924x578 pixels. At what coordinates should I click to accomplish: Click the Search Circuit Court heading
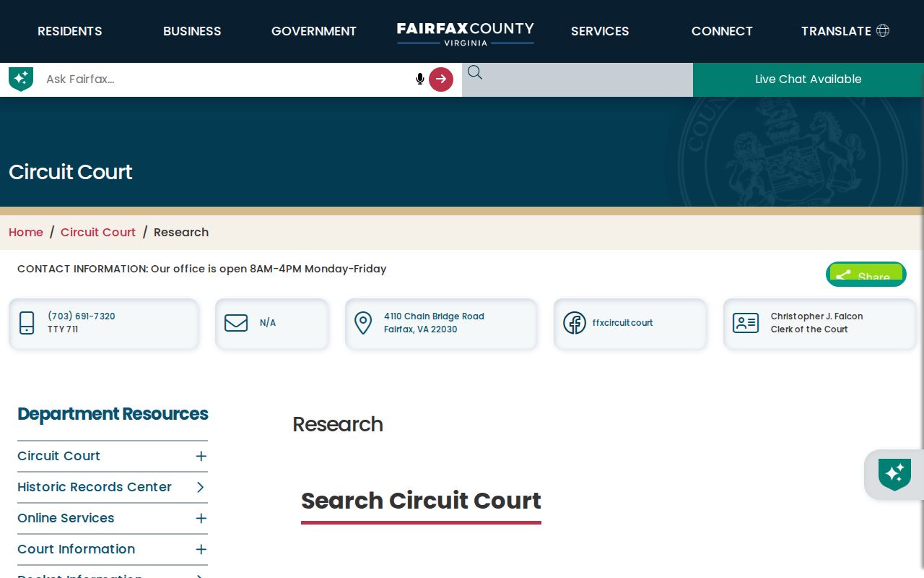(x=421, y=501)
